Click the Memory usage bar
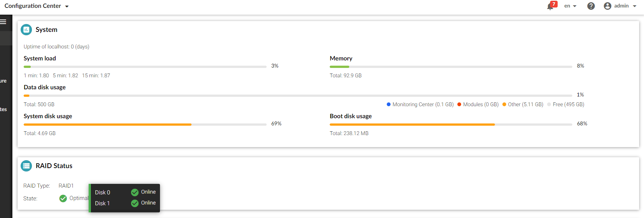This screenshot has height=218, width=644. (451, 66)
